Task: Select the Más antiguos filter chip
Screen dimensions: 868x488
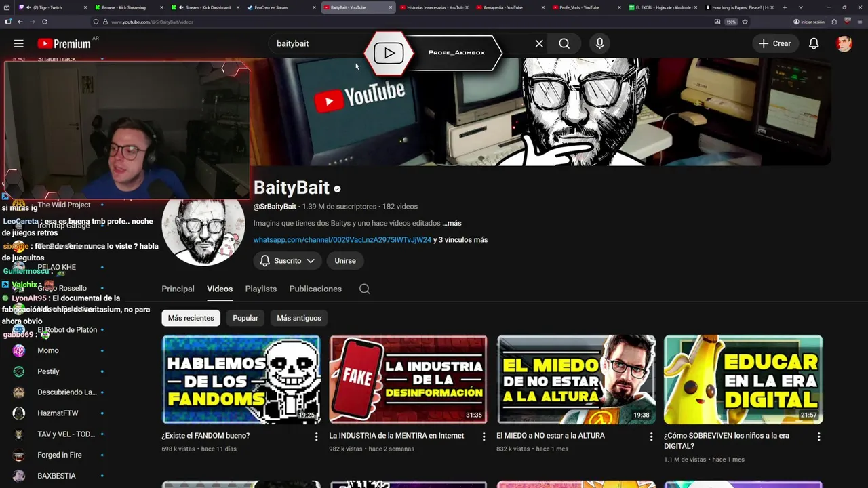Action: coord(299,318)
